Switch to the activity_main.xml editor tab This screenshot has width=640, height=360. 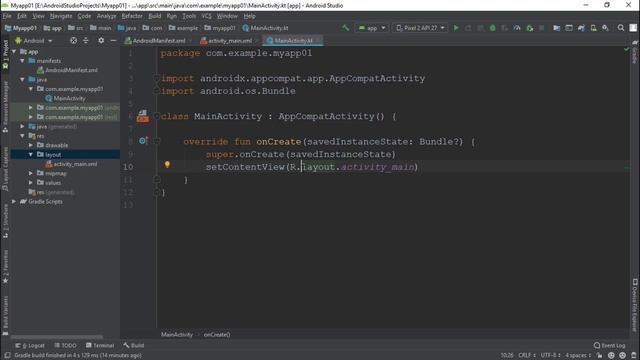pyautogui.click(x=229, y=41)
